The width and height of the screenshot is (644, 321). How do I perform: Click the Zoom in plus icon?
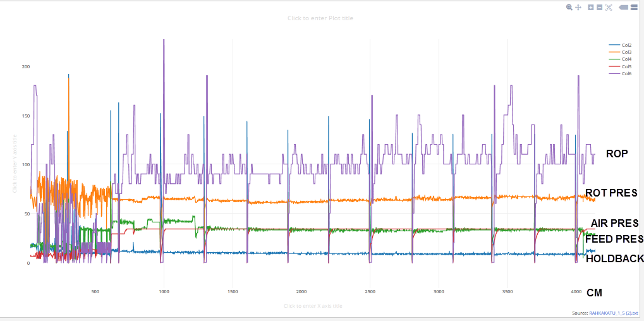pyautogui.click(x=590, y=8)
